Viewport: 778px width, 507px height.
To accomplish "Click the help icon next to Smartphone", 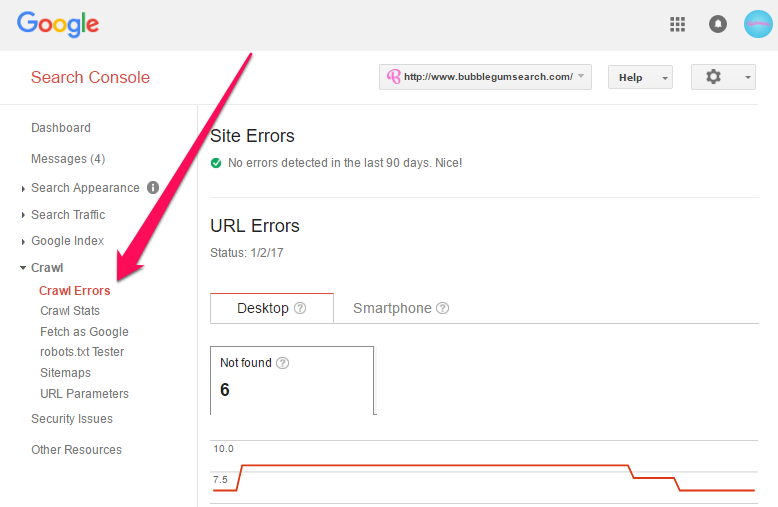I will click(x=443, y=308).
